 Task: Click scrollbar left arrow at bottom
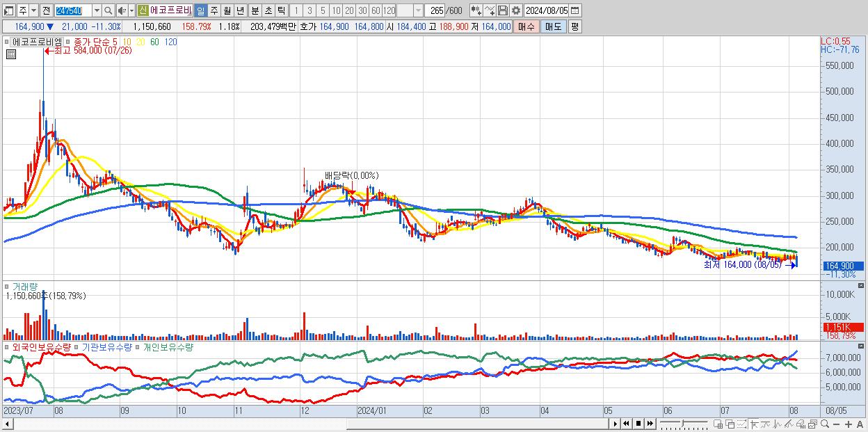pos(6,424)
